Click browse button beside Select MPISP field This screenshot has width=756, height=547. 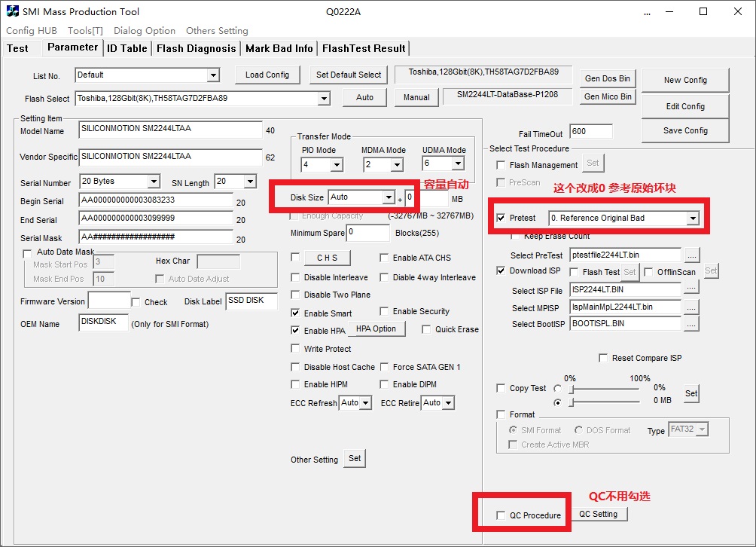[x=691, y=307]
